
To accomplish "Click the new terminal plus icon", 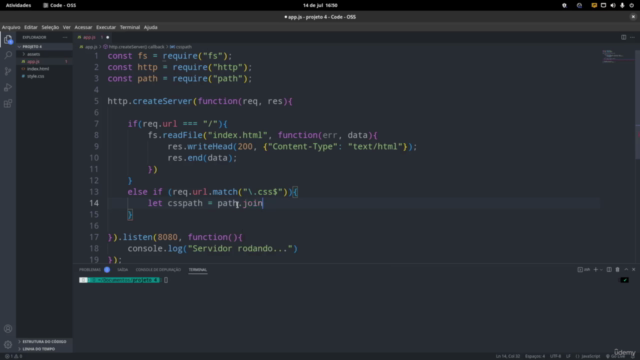I will tap(596, 269).
